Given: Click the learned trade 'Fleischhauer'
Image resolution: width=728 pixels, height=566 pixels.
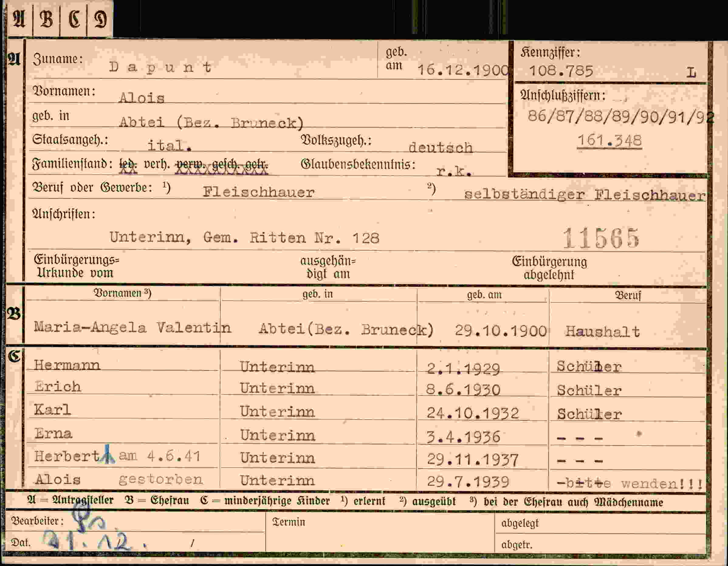Looking at the screenshot, I should pyautogui.click(x=259, y=192).
